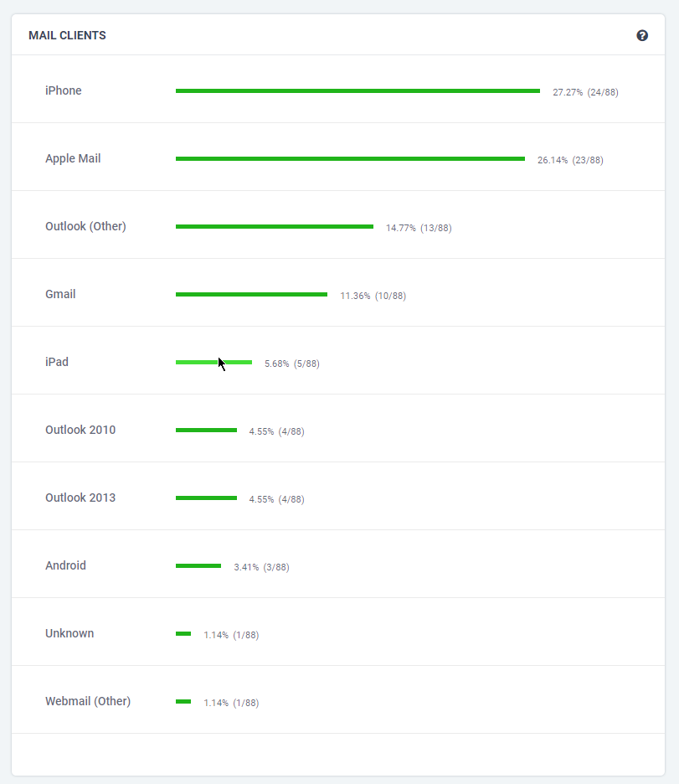The width and height of the screenshot is (679, 784).
Task: Click the Android bar
Action: pyautogui.click(x=198, y=565)
